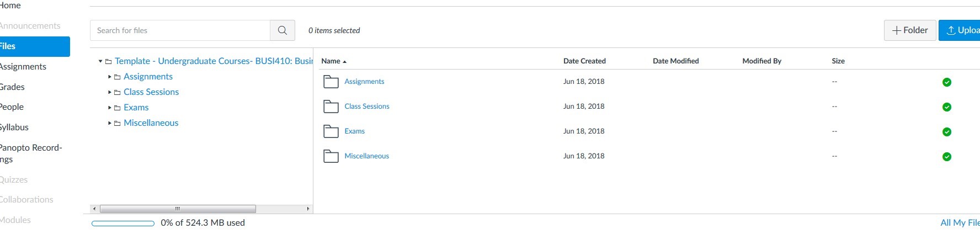The image size is (980, 234).
Task: Collapse the Template root folder tree arrow
Action: 100,61
